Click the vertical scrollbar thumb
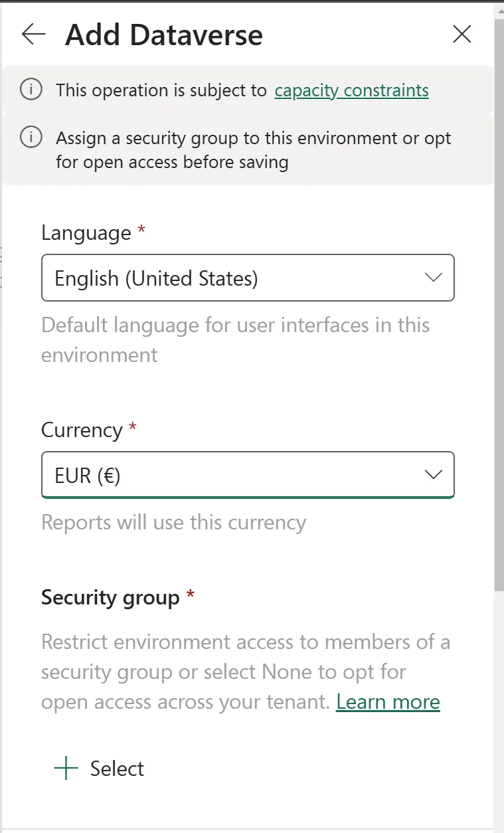This screenshot has width=504, height=833. coord(499,306)
